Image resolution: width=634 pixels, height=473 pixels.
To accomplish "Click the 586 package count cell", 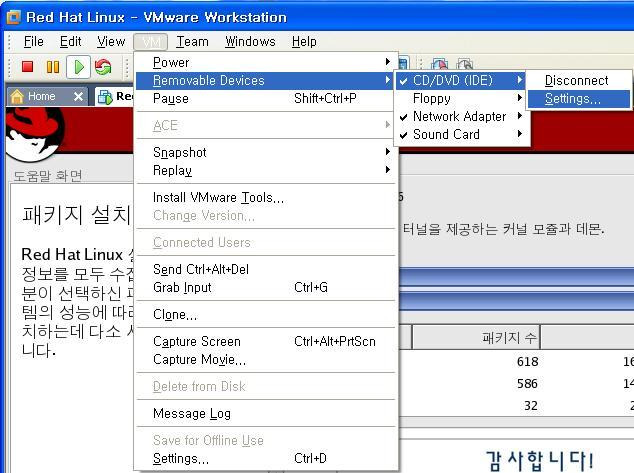I will tap(527, 383).
